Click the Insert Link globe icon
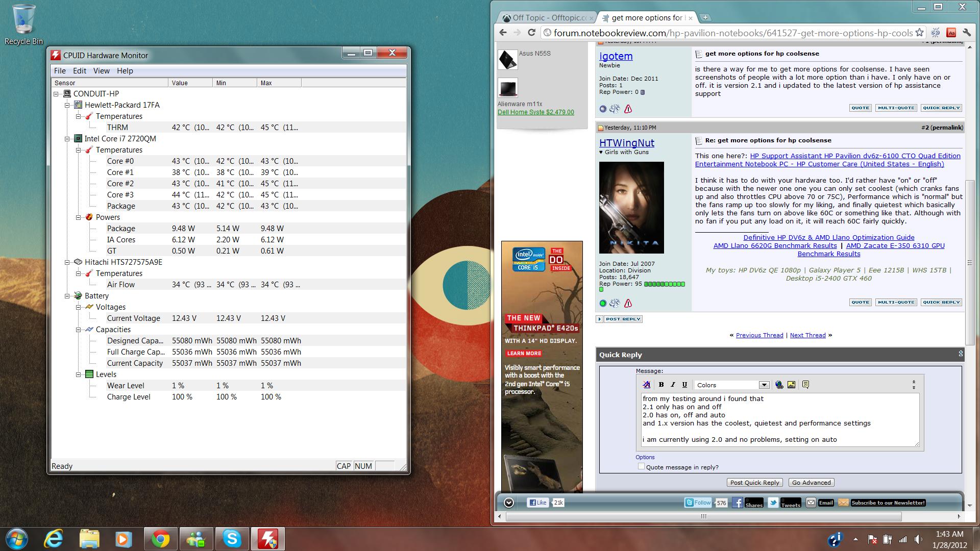This screenshot has width=980, height=551. (x=779, y=385)
